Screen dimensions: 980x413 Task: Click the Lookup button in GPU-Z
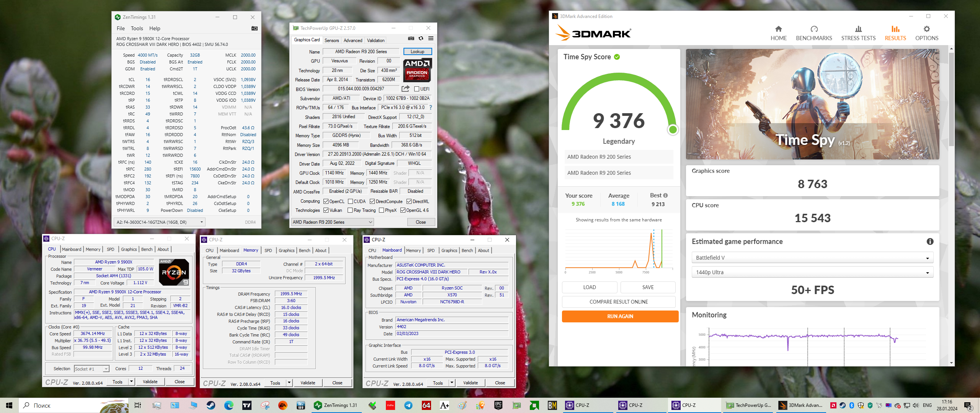pos(417,52)
